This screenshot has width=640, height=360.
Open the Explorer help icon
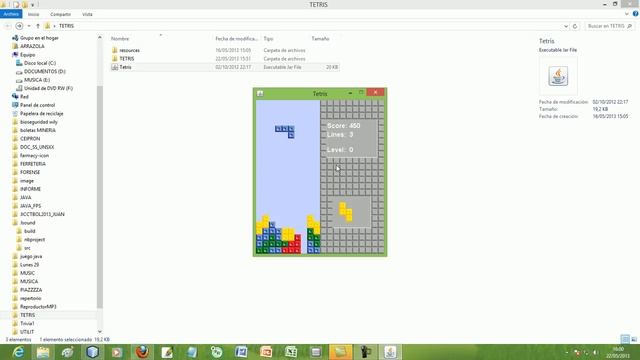coord(635,14)
